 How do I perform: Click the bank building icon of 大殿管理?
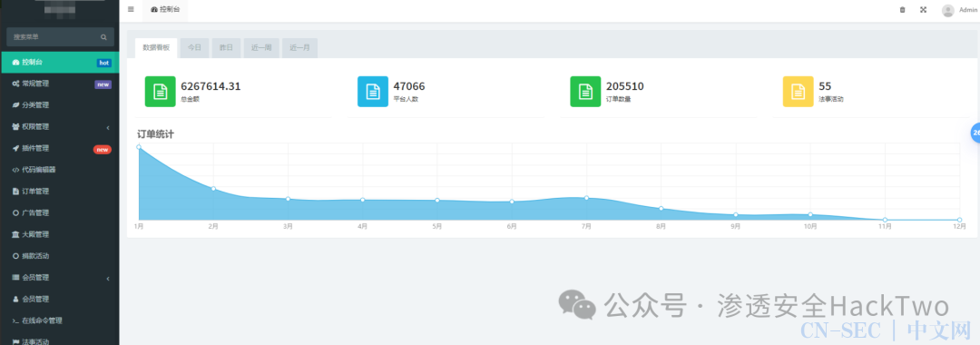pos(15,234)
